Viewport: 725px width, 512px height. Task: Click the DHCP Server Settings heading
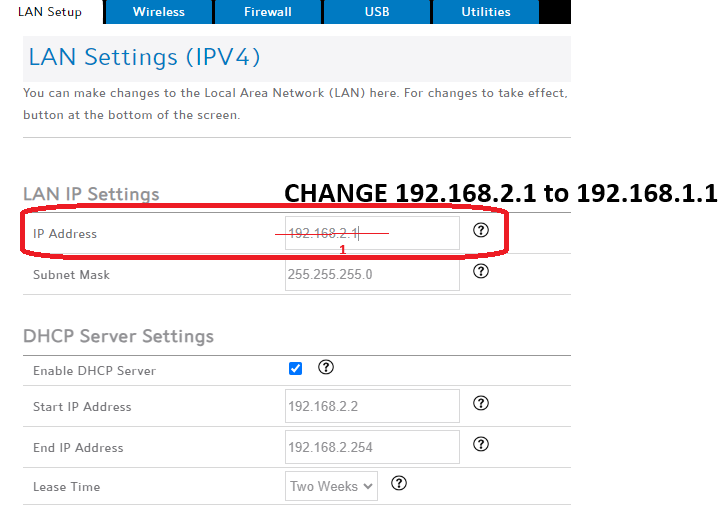point(118,336)
